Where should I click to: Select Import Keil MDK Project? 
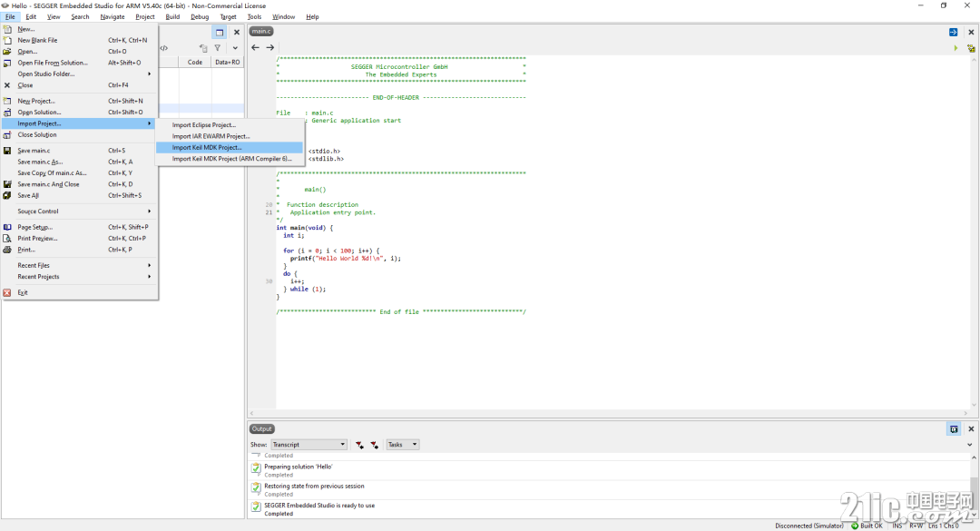229,148
